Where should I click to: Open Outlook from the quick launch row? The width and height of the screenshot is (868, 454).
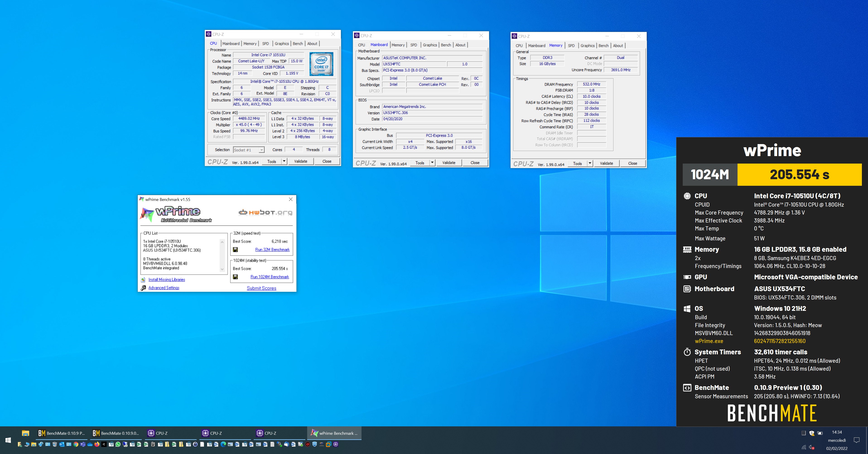[62, 444]
